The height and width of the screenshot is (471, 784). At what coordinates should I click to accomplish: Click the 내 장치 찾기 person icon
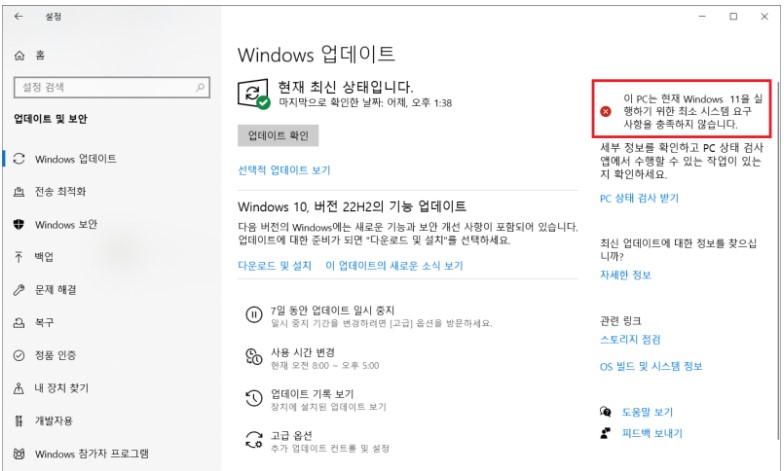(19, 388)
